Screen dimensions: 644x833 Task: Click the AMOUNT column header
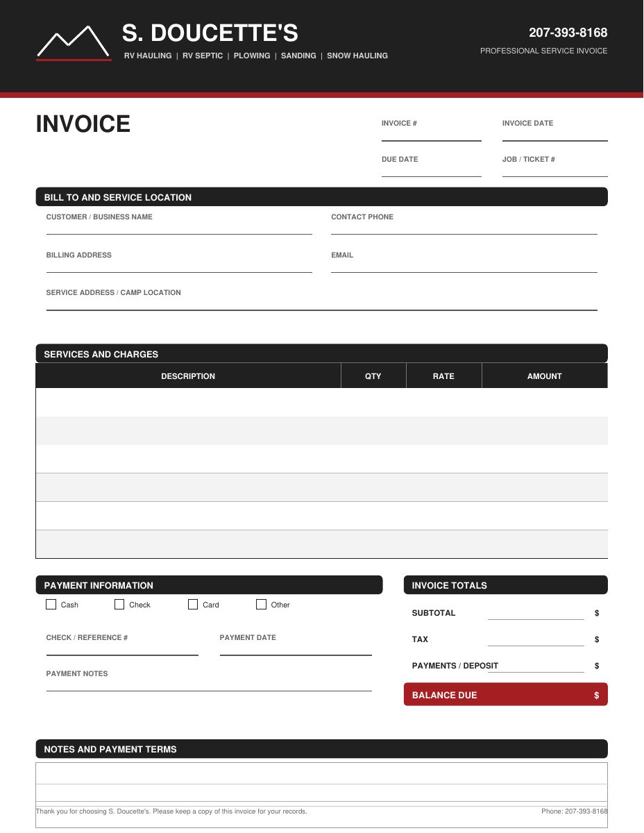(x=545, y=376)
